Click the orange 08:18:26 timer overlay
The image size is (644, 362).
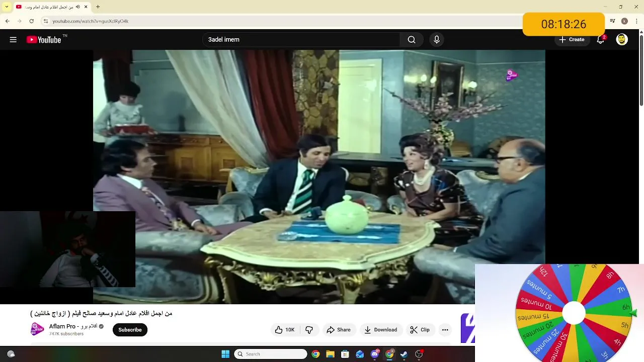(x=563, y=24)
